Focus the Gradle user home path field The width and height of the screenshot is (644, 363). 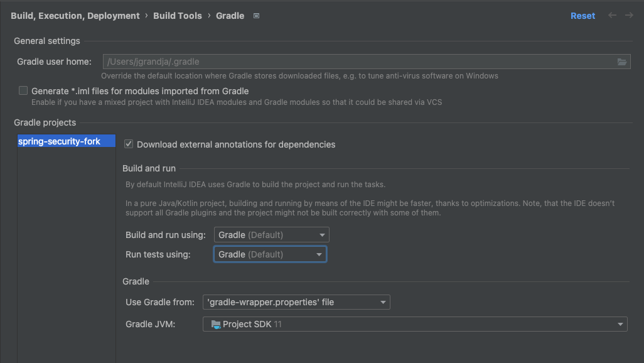pos(358,62)
